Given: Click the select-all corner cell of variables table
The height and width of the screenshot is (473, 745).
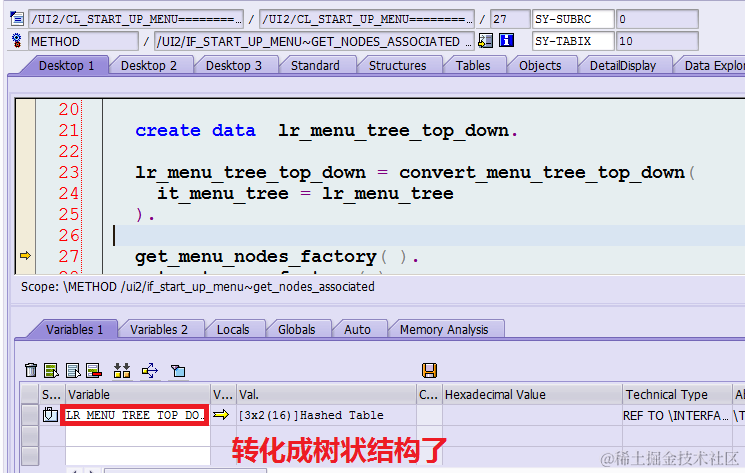Looking at the screenshot, I should (x=29, y=394).
